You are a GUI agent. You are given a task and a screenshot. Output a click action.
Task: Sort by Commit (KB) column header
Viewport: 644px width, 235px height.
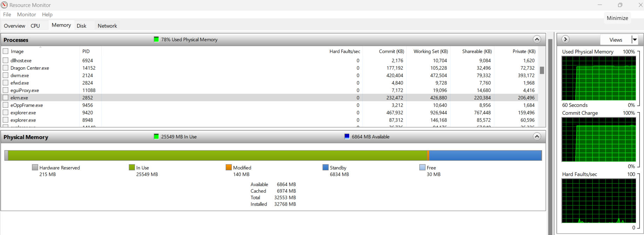(391, 51)
